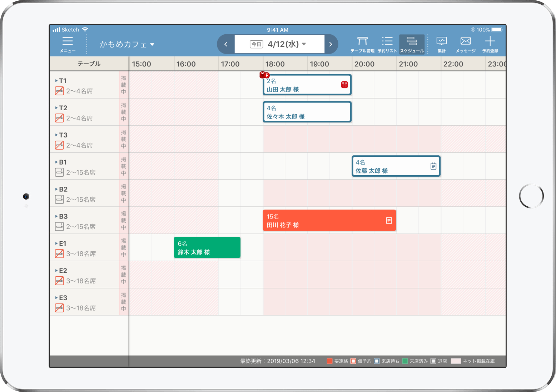Open the table management view

coord(362,44)
